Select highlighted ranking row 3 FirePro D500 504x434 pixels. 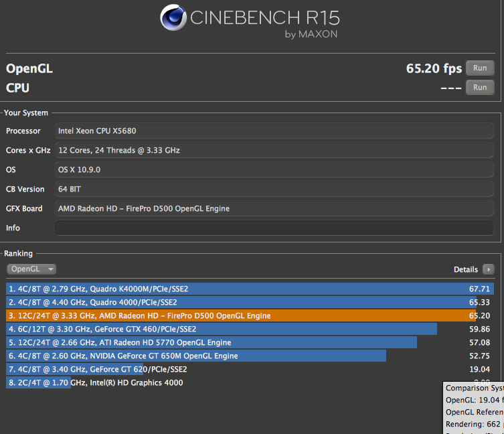[250, 315]
